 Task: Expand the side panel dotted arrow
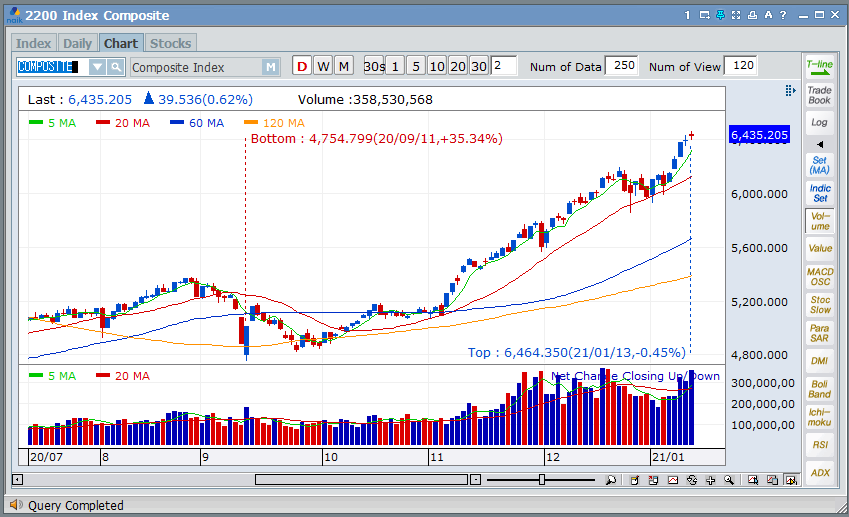coord(791,90)
